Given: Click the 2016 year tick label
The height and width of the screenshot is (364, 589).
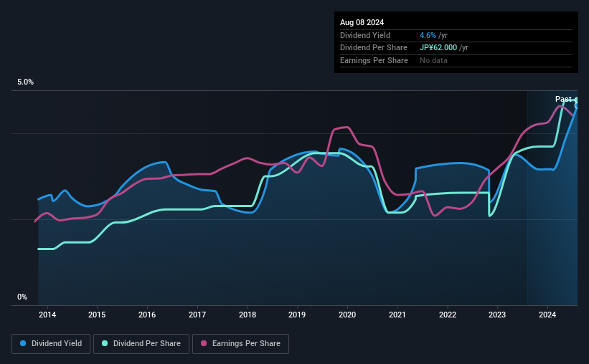Looking at the screenshot, I should tap(147, 314).
